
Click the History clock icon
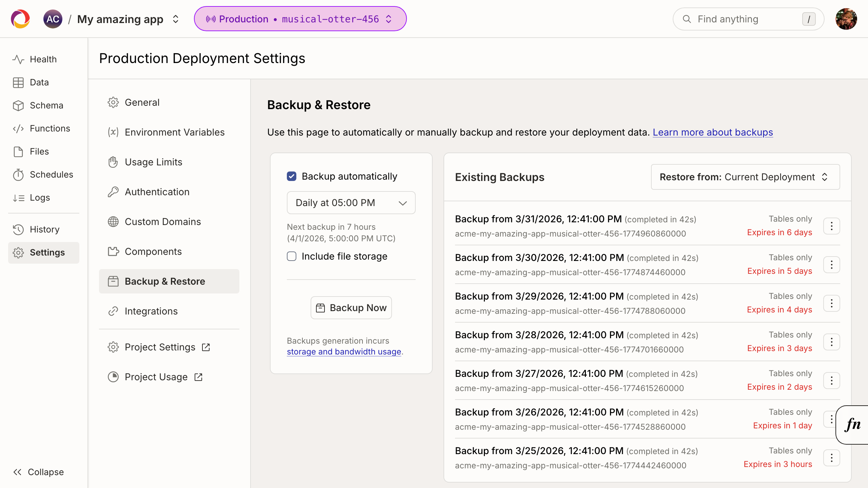[18, 229]
